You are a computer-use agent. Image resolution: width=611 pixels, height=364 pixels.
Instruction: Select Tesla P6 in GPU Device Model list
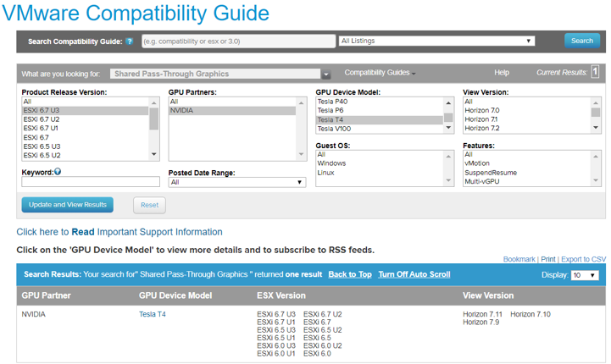[380, 111]
